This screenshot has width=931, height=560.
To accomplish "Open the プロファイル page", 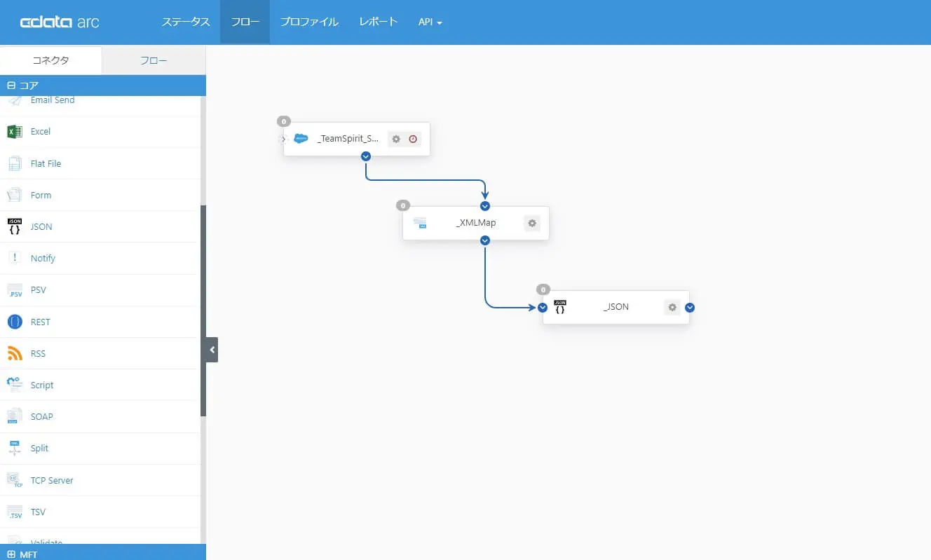I will (309, 22).
